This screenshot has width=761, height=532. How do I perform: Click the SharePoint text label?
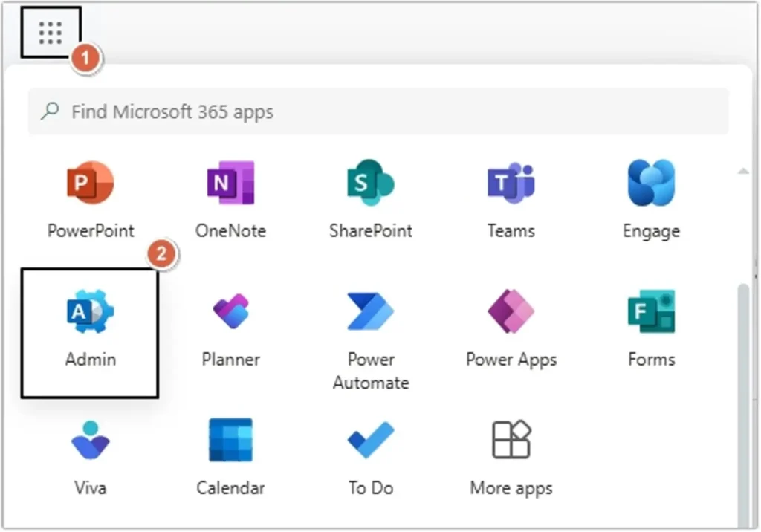pos(371,231)
